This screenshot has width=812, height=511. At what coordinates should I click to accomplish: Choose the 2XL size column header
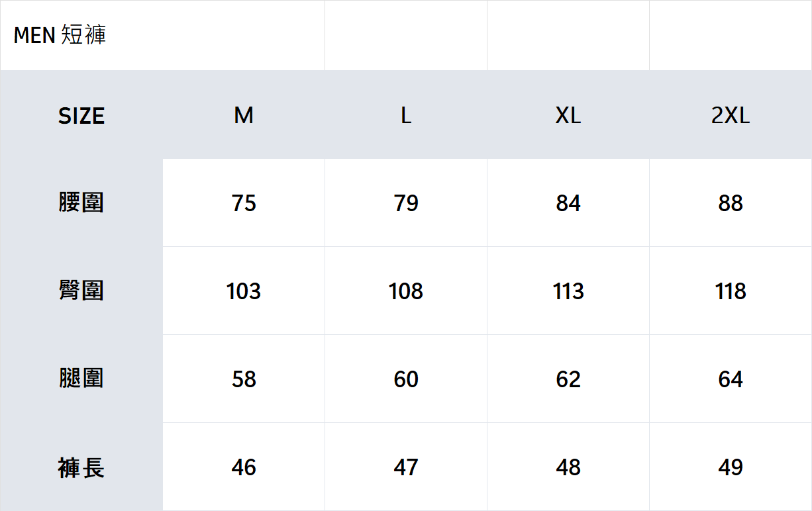pos(731,116)
